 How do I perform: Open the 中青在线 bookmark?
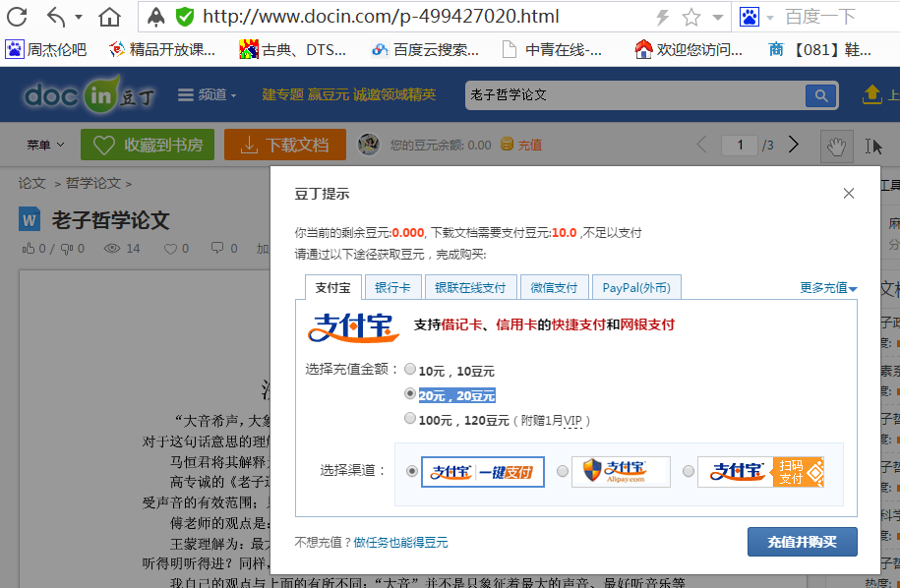click(x=552, y=50)
